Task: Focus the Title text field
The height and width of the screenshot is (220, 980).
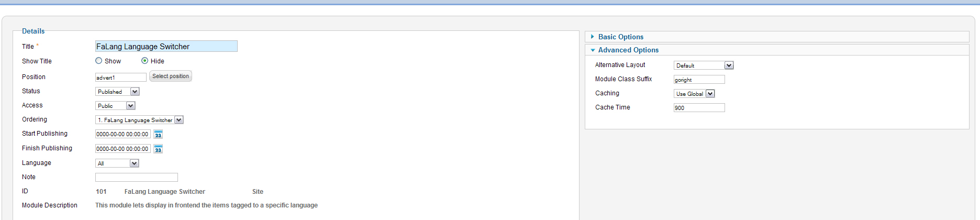Action: (166, 46)
